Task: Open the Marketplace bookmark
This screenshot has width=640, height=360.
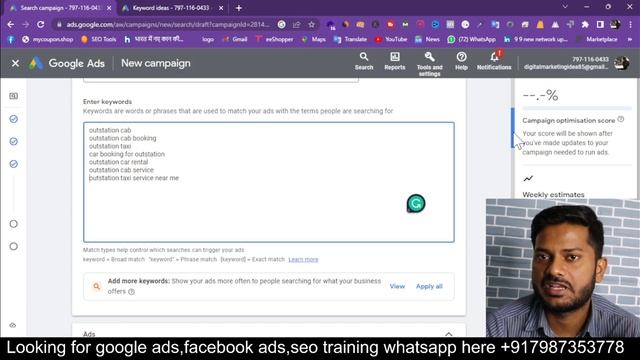Action: coord(596,40)
